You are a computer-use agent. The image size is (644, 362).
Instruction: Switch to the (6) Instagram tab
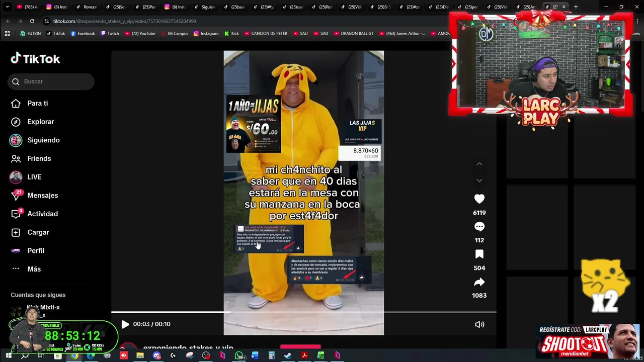(x=176, y=7)
